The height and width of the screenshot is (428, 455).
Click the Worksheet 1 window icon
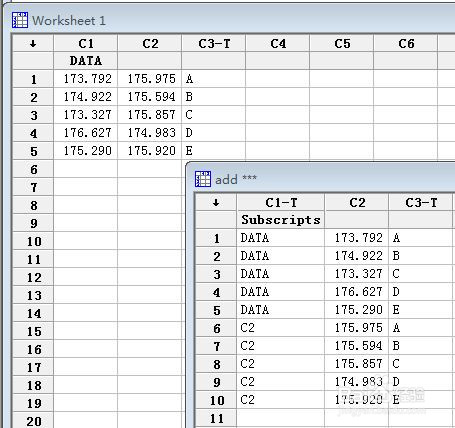[x=20, y=20]
